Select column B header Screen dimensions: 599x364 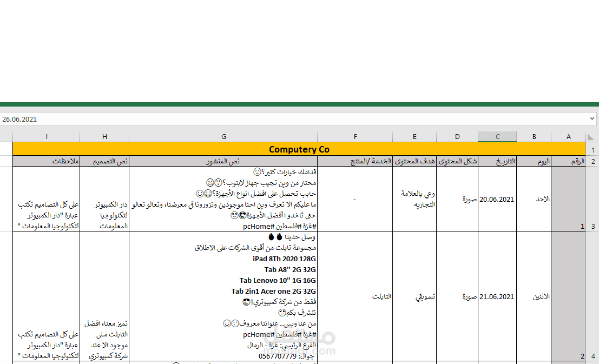coord(534,137)
